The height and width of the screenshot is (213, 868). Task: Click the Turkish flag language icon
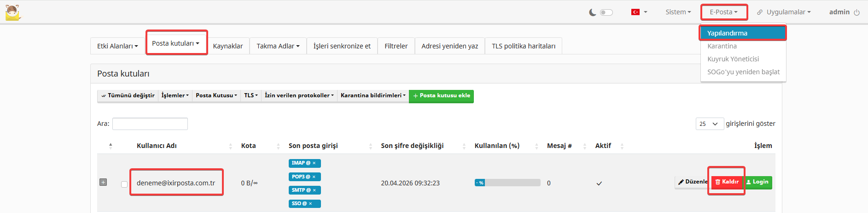[x=635, y=12]
